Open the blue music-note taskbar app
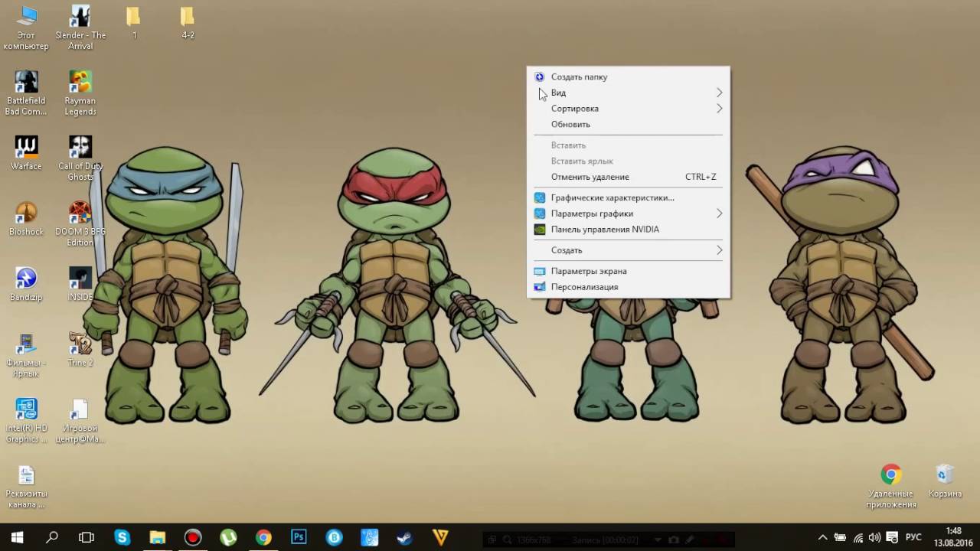980x551 pixels. pyautogui.click(x=370, y=538)
